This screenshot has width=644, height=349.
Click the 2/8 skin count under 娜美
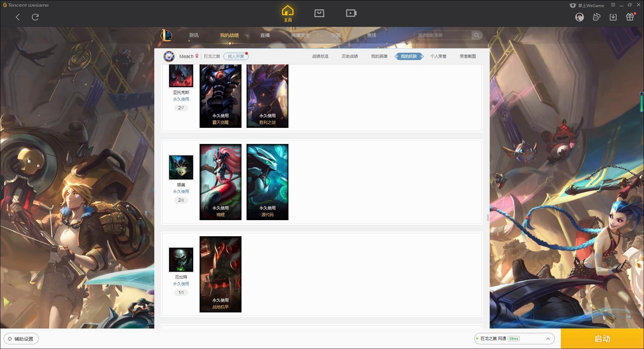click(181, 200)
